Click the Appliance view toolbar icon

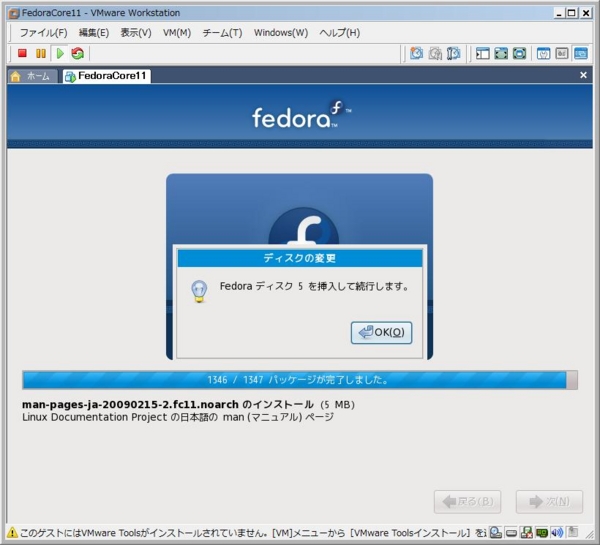point(562,53)
